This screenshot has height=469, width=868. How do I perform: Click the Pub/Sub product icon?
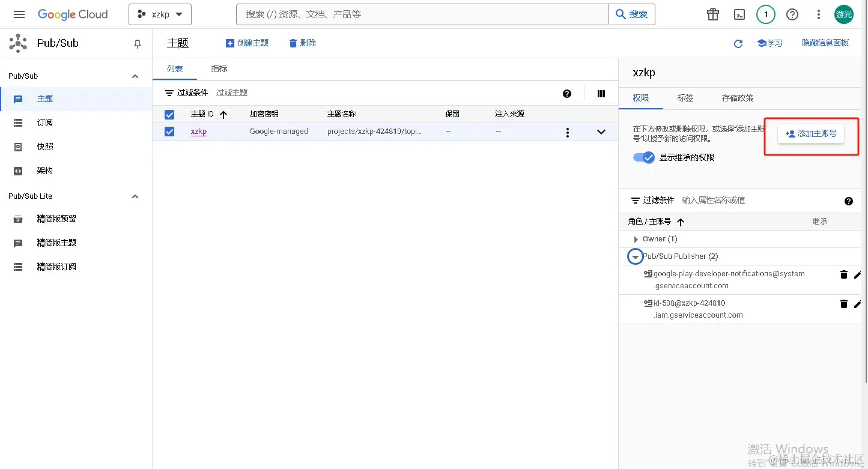pos(18,43)
